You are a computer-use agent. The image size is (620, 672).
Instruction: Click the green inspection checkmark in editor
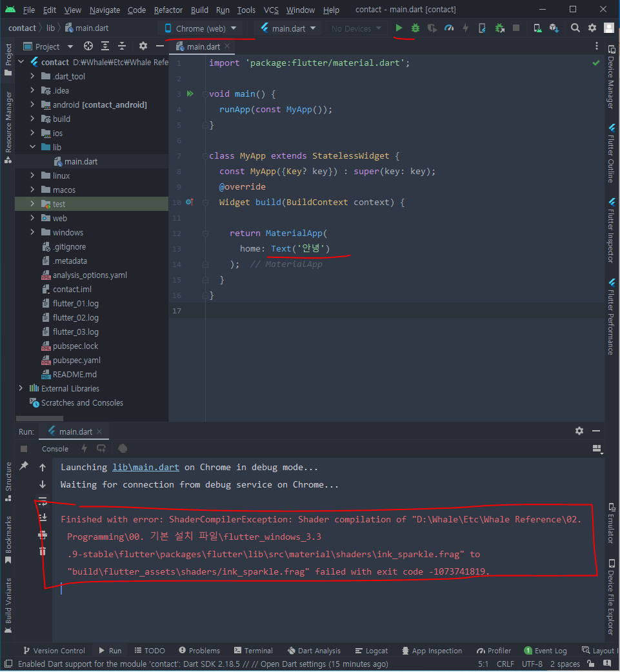596,63
